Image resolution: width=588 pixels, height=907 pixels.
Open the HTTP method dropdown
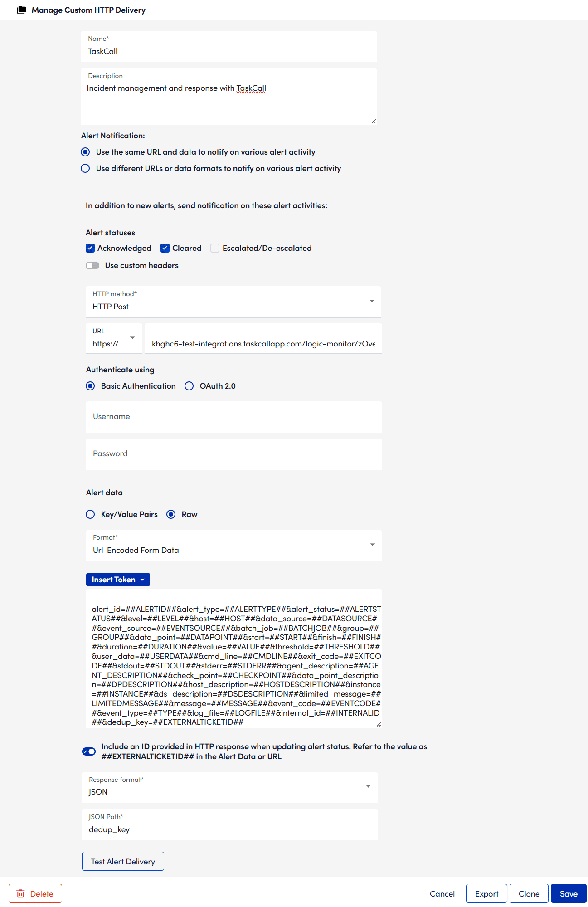(x=371, y=301)
